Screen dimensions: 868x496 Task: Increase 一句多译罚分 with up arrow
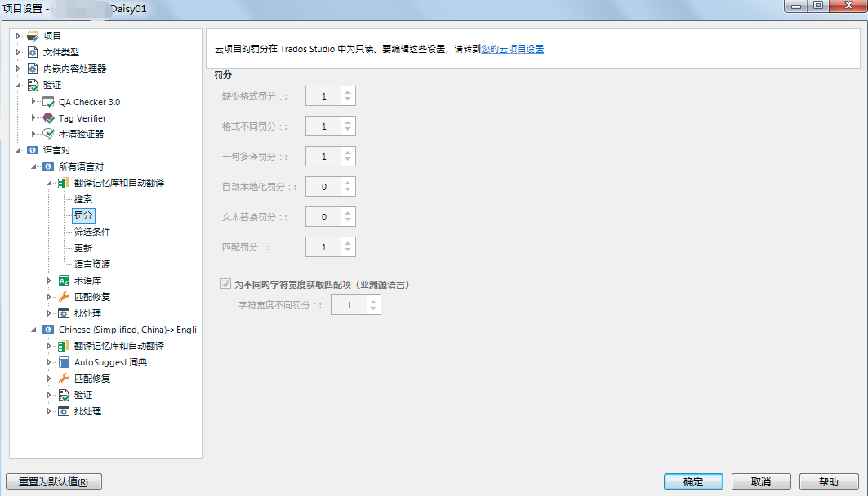(x=348, y=153)
